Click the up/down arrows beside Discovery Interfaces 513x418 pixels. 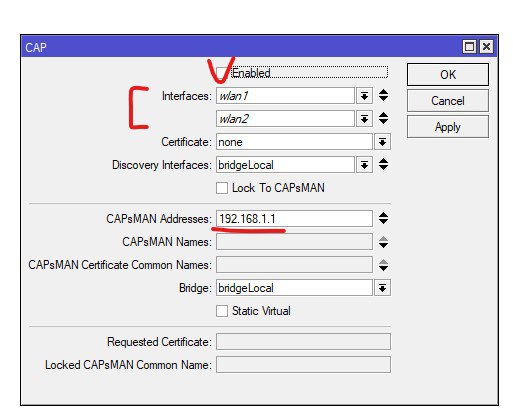[x=383, y=164]
